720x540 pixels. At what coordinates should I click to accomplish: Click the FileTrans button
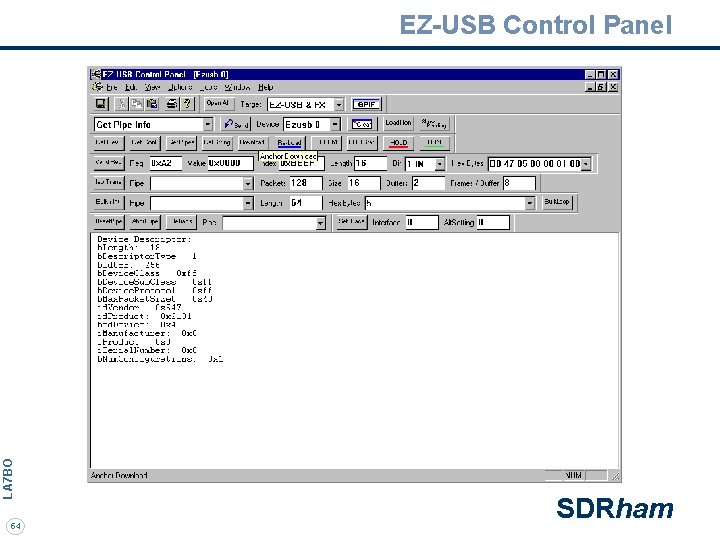pyautogui.click(x=181, y=222)
